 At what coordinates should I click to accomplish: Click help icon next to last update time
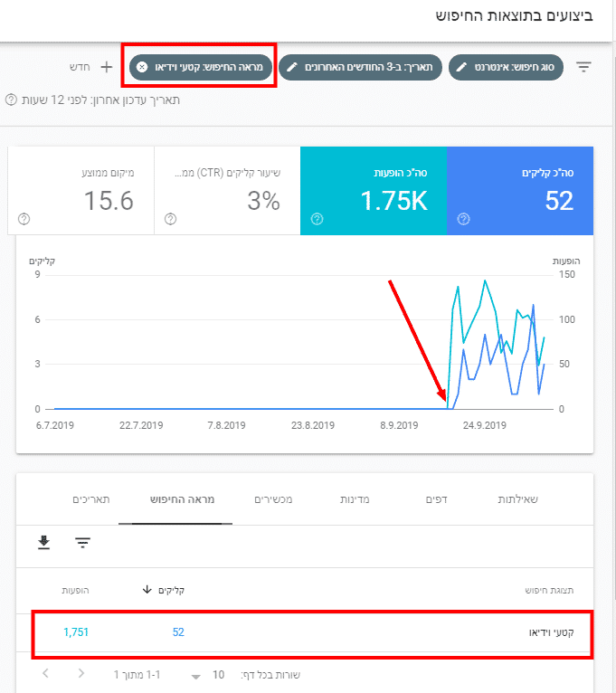(11, 100)
